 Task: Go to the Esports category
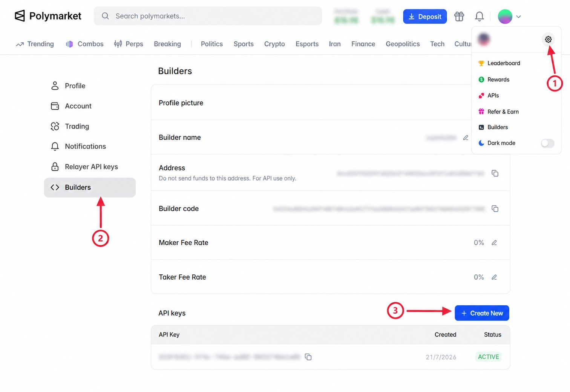307,44
